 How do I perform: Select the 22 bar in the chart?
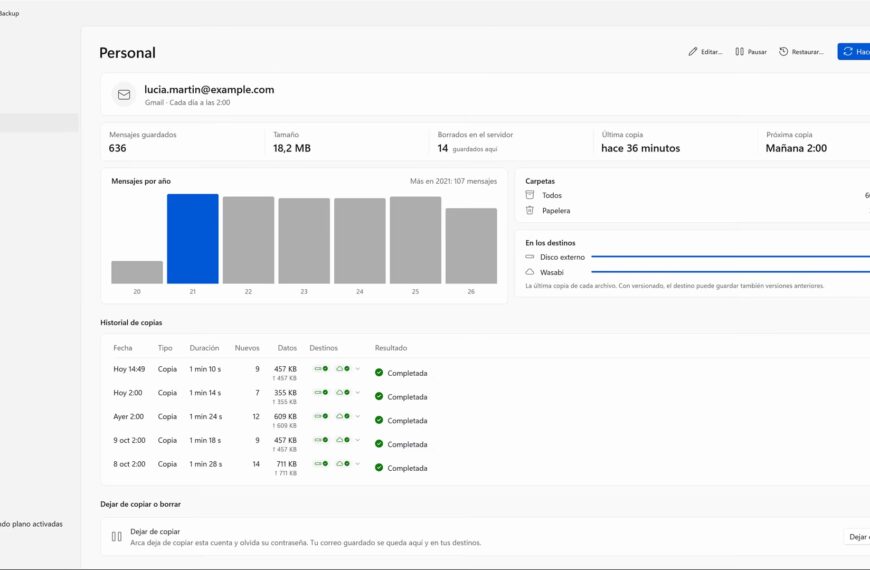249,240
